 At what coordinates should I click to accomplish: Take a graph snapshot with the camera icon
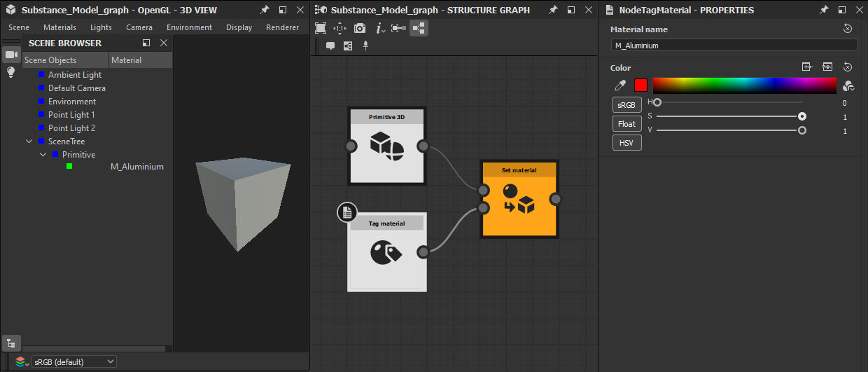tap(360, 28)
